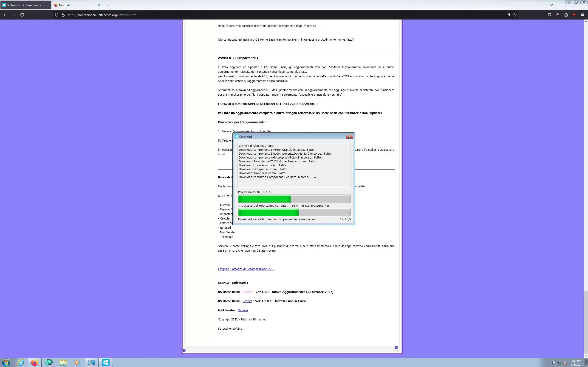Screen dimensions: 588x367
Task: Click the URL address bar field
Action: coord(267,15)
